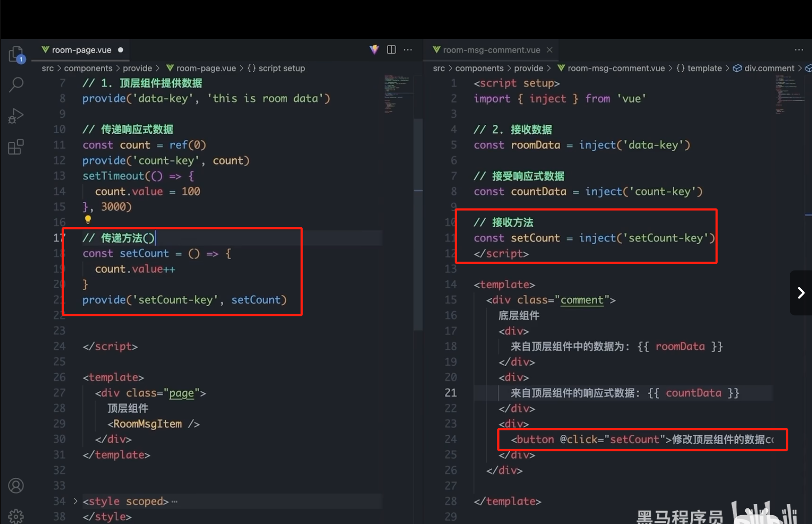812x524 pixels.
Task: Click 'room-page.vue' breadcrumb item
Action: click(201, 68)
